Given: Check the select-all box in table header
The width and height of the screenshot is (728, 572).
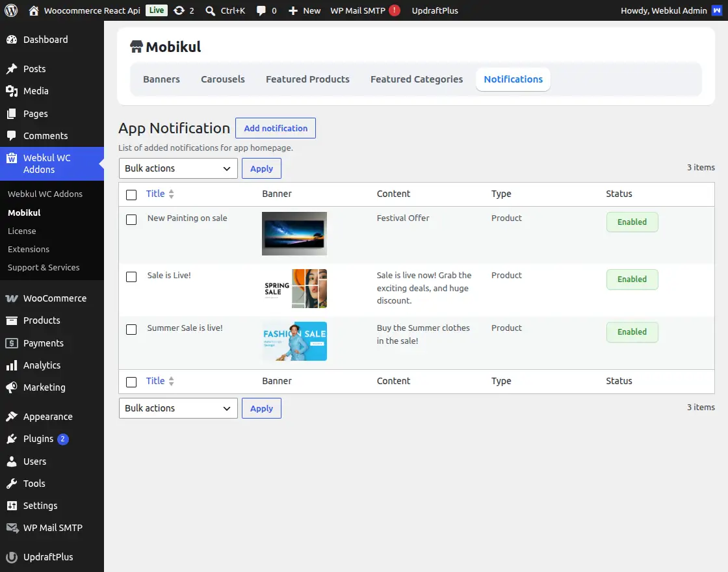Looking at the screenshot, I should 131,194.
